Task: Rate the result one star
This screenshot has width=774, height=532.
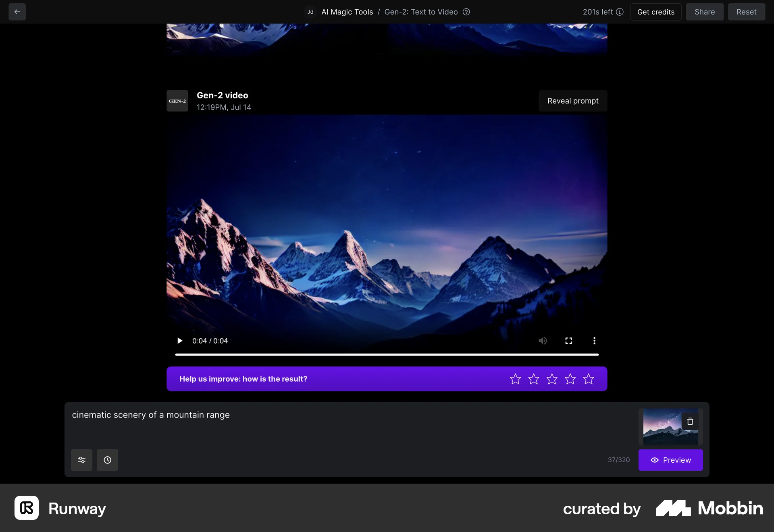Action: (x=515, y=379)
